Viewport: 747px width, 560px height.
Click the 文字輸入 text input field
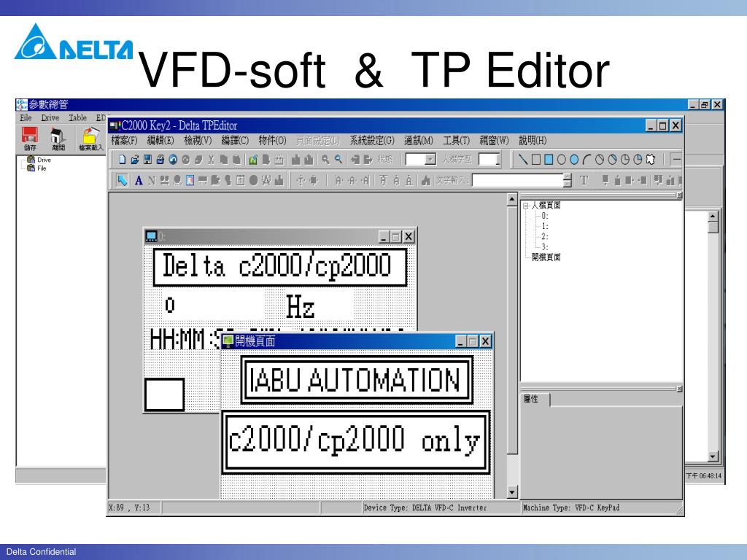point(518,181)
